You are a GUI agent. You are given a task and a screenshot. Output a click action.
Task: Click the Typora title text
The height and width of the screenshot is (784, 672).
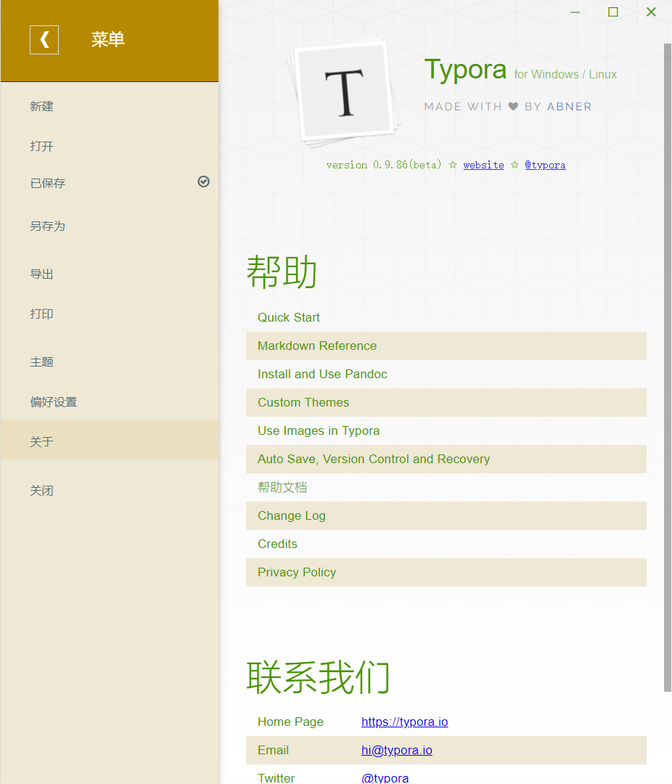tap(465, 69)
